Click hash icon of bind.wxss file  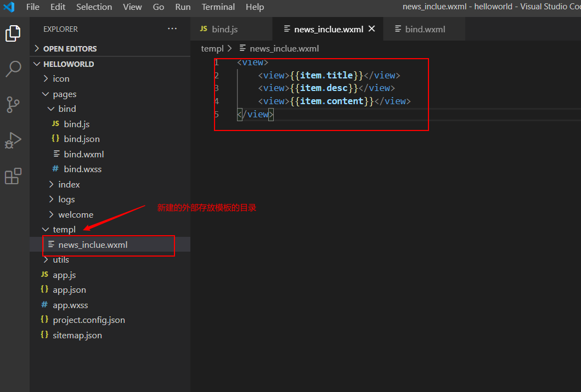[x=55, y=169]
